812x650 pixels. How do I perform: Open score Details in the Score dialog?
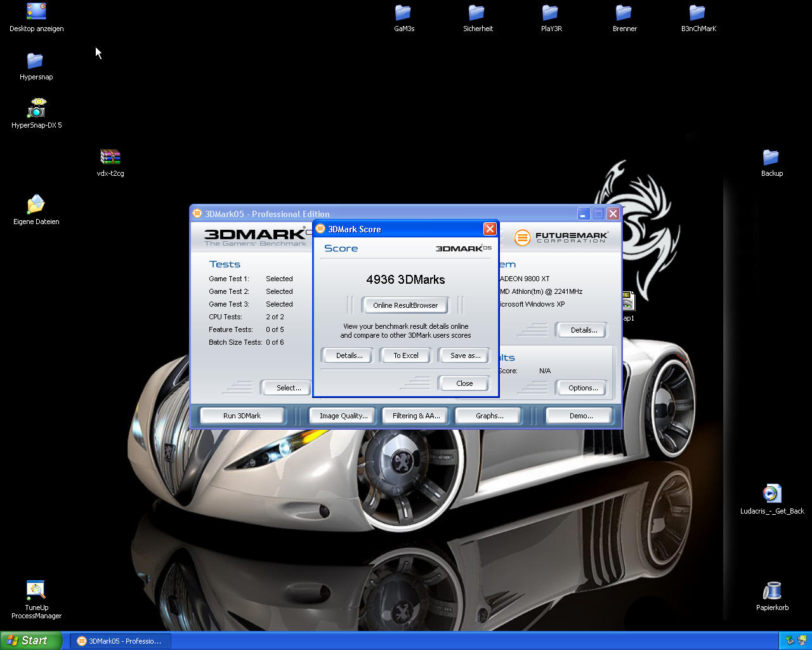(349, 355)
